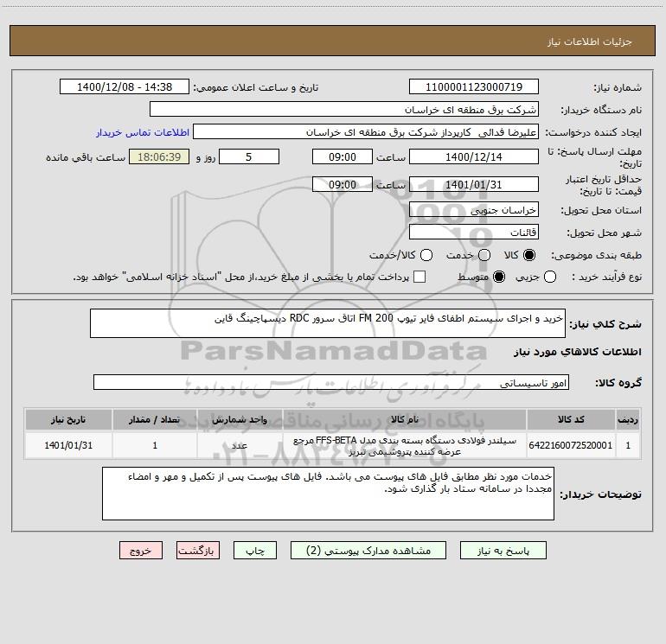Select the کالا radio button
This screenshot has height=644, width=666.
[529, 255]
